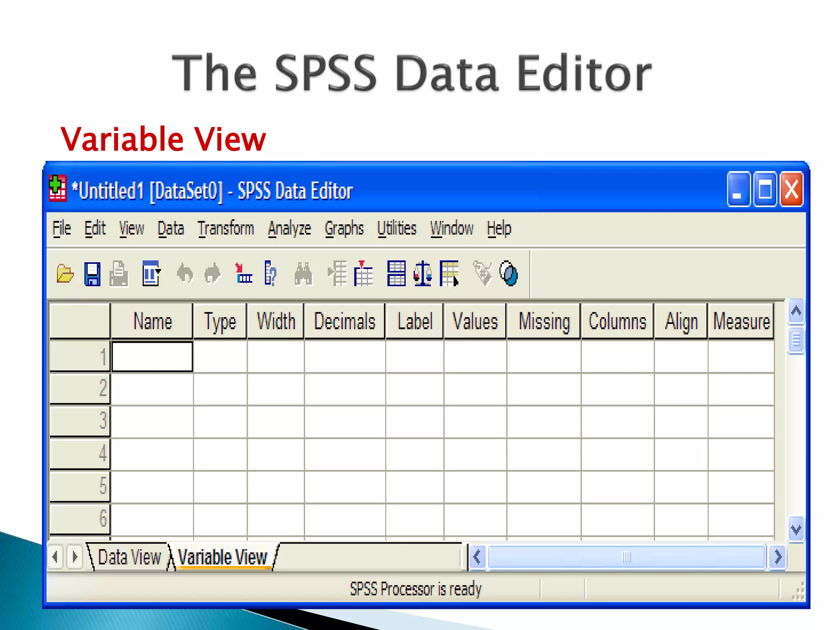The width and height of the screenshot is (840, 630).
Task: Click the Use Sets circles icon
Action: (509, 274)
